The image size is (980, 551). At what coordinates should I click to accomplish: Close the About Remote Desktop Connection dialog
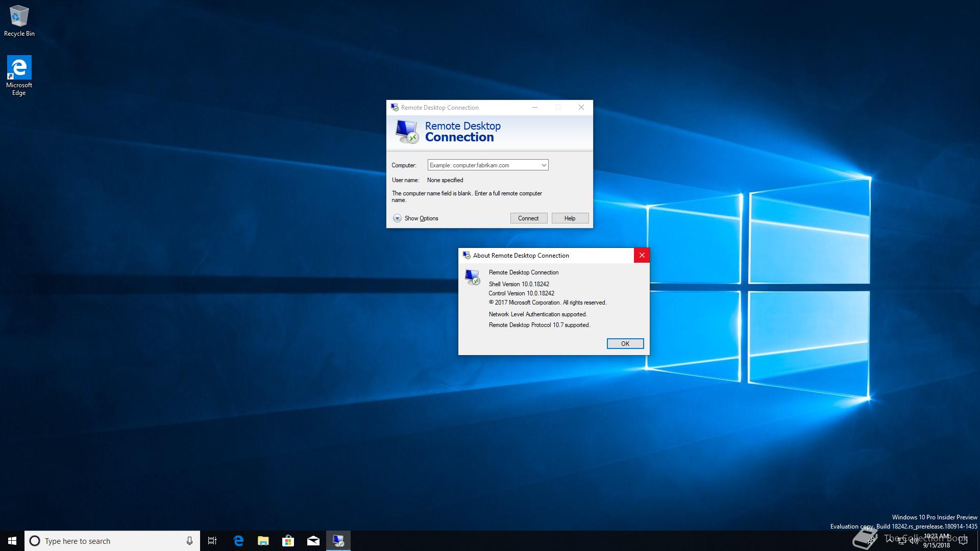pyautogui.click(x=642, y=256)
